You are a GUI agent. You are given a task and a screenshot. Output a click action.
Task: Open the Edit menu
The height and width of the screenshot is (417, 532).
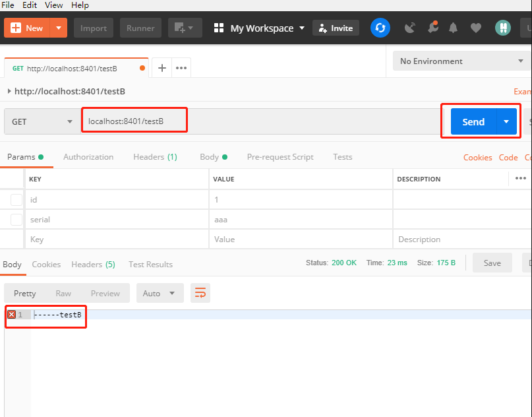point(30,5)
